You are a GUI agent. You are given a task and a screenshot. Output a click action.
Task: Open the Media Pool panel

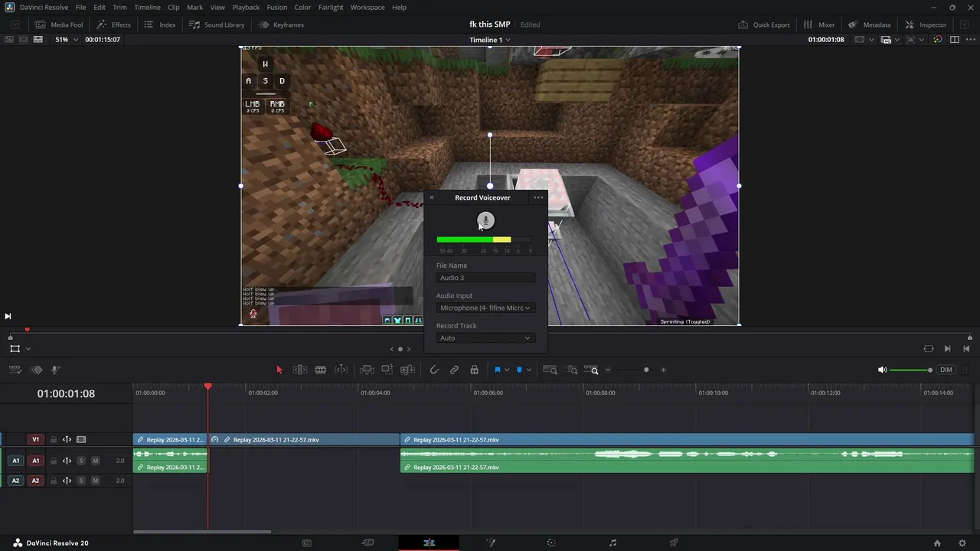[59, 24]
